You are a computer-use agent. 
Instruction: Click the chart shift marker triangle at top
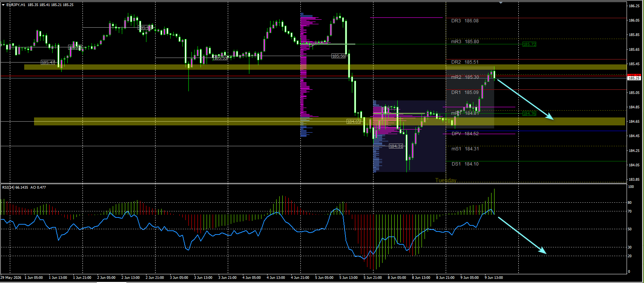point(501,3)
